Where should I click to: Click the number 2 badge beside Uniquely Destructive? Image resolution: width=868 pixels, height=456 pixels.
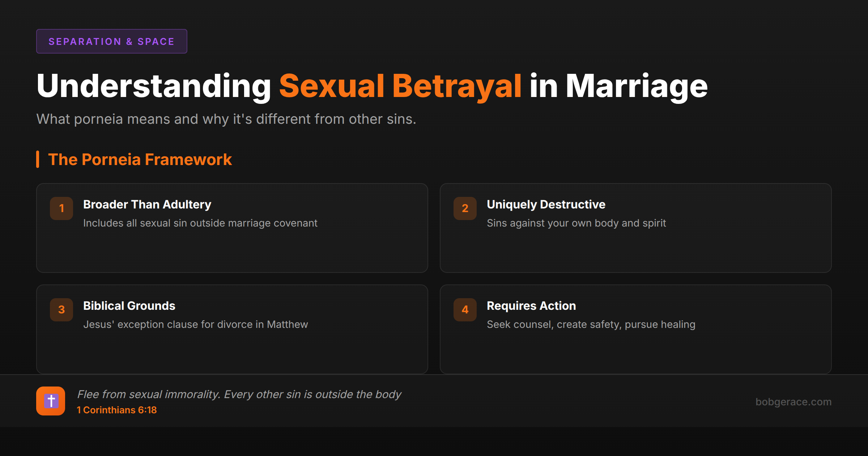(465, 208)
